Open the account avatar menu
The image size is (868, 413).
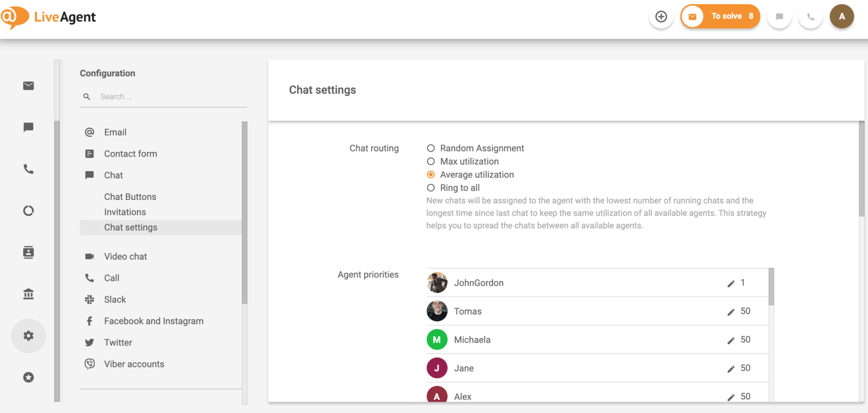pyautogui.click(x=842, y=16)
